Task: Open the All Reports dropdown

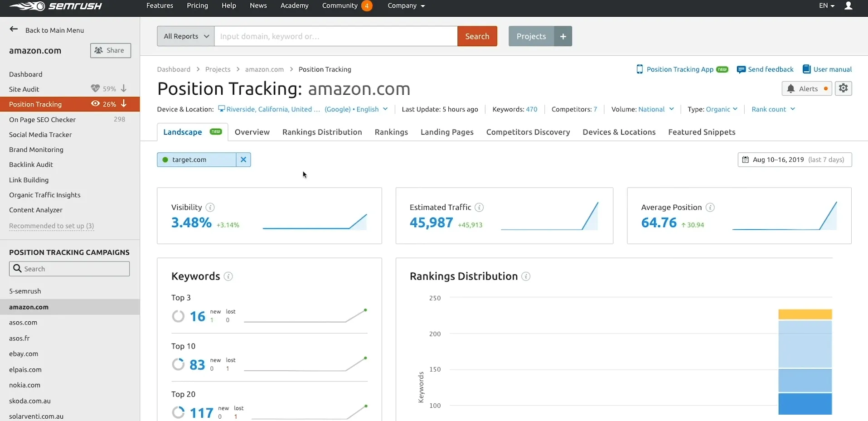Action: tap(186, 36)
